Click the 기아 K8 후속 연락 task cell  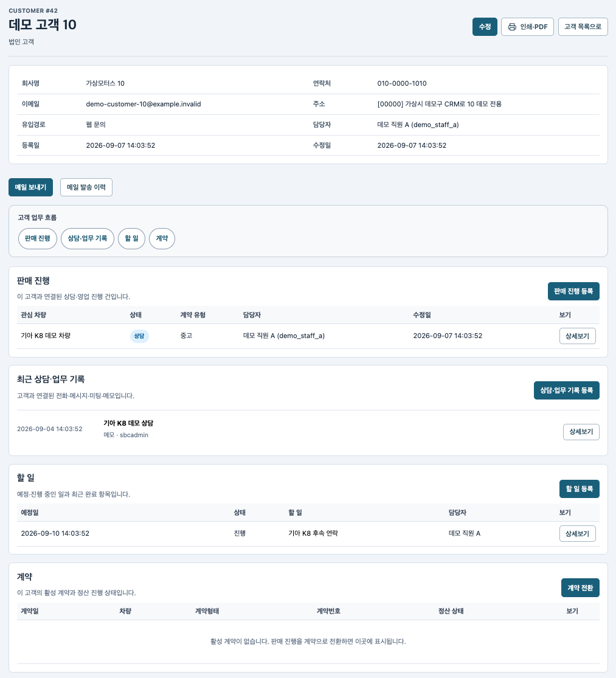coord(313,533)
